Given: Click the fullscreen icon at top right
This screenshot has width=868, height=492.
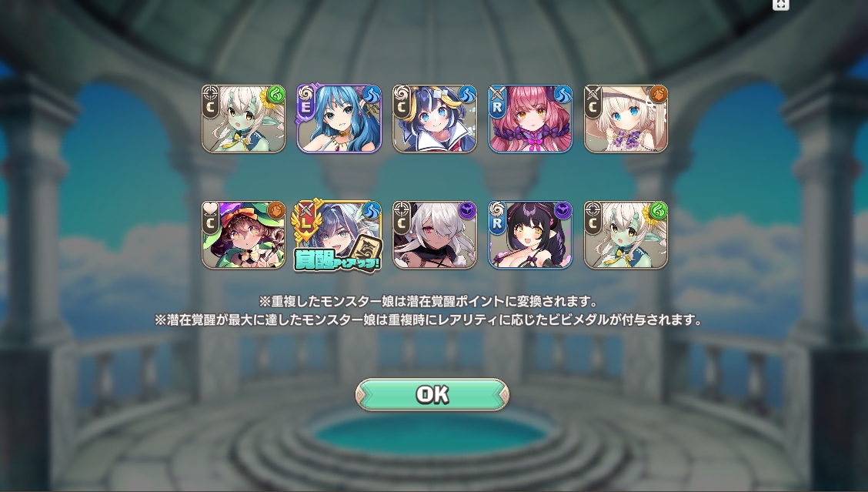Looking at the screenshot, I should coord(780,4).
